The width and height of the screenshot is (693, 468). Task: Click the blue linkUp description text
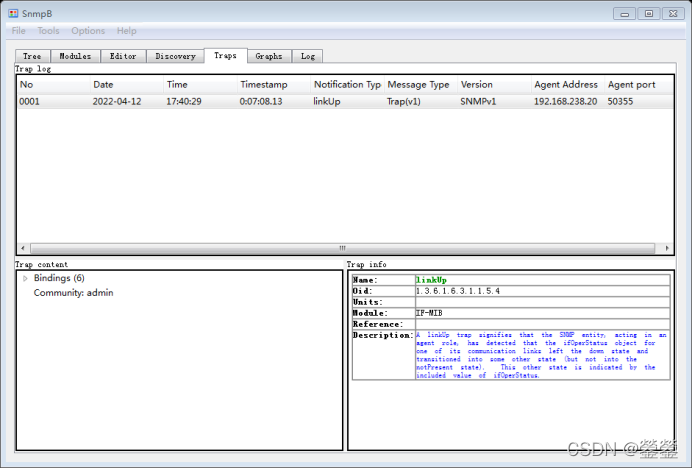[541, 355]
